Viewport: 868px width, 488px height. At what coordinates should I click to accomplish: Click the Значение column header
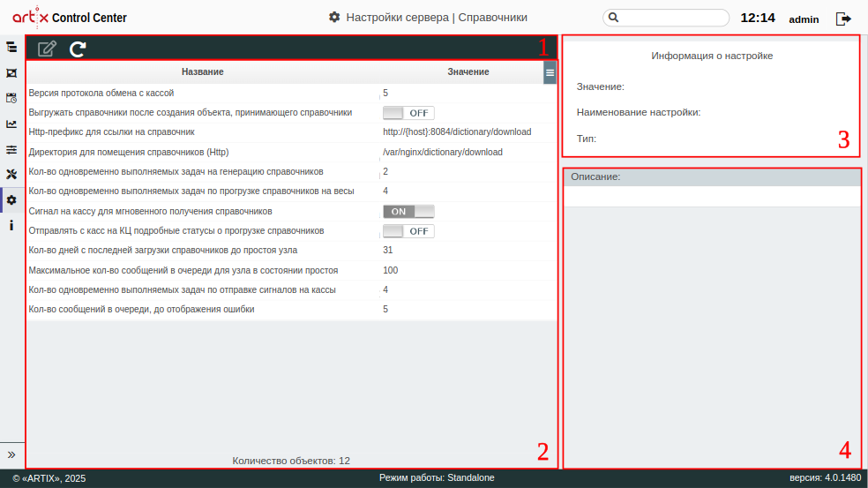468,71
